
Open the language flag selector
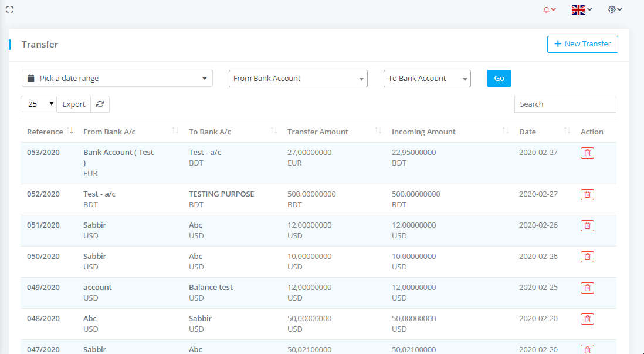581,9
